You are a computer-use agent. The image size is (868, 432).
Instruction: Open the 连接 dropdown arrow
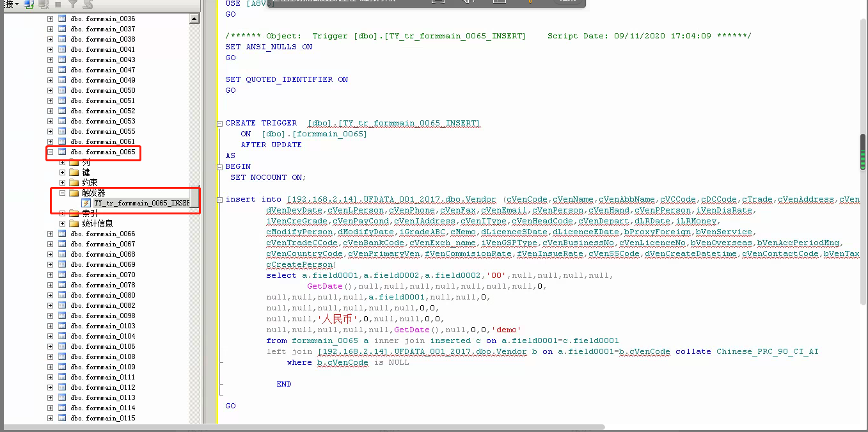(17, 4)
